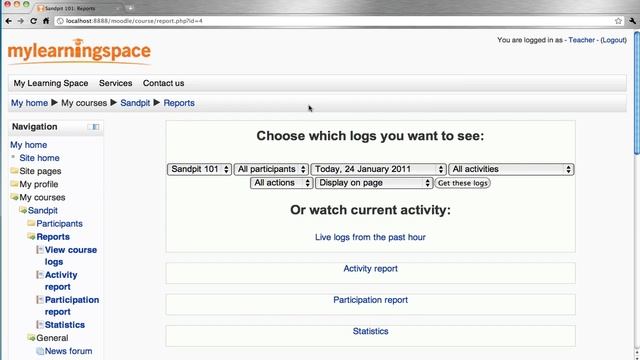
Task: Click the Statistics page icon in navigation
Action: [40, 324]
